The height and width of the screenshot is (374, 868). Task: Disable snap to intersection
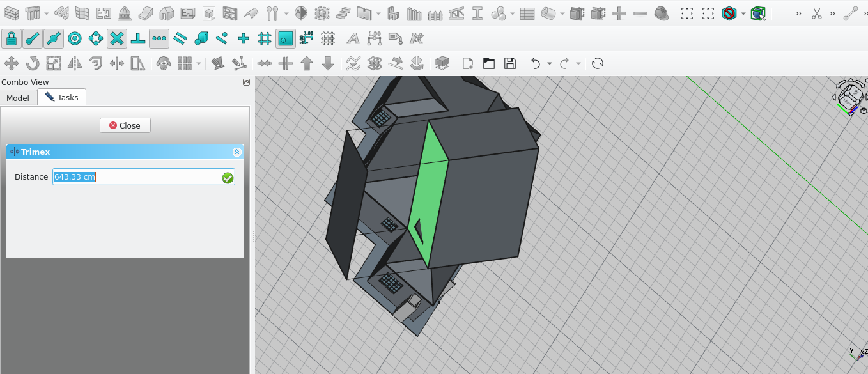(x=116, y=39)
